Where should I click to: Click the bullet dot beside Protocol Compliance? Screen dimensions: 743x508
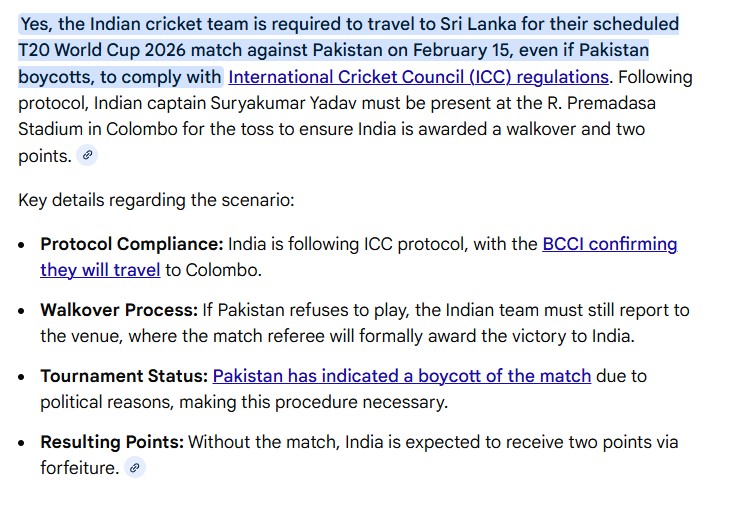coord(22,245)
